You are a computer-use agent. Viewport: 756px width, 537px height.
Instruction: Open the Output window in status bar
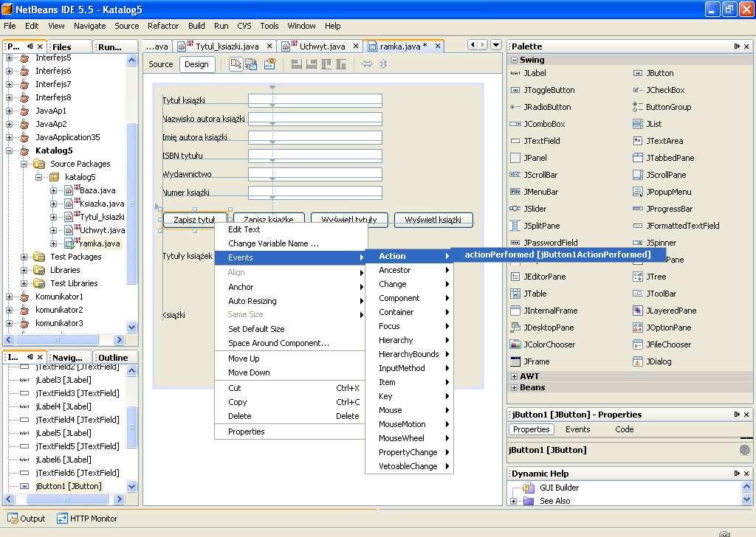point(27,519)
